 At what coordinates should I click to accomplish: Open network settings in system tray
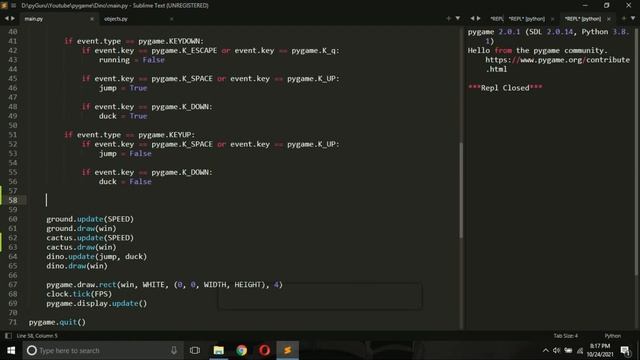580,350
